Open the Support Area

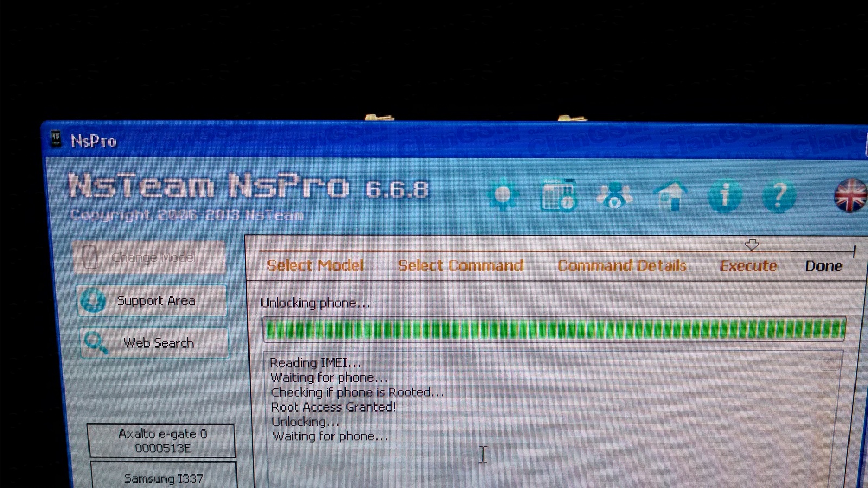tap(152, 300)
